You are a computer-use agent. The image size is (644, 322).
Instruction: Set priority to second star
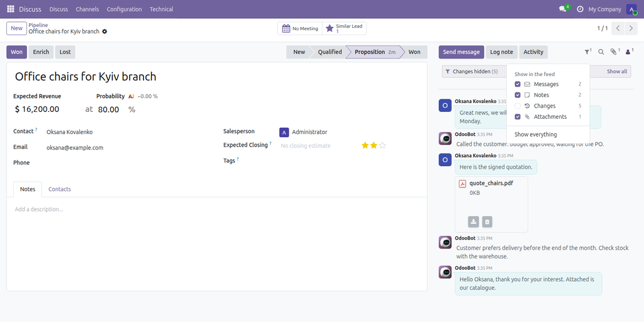click(x=374, y=145)
